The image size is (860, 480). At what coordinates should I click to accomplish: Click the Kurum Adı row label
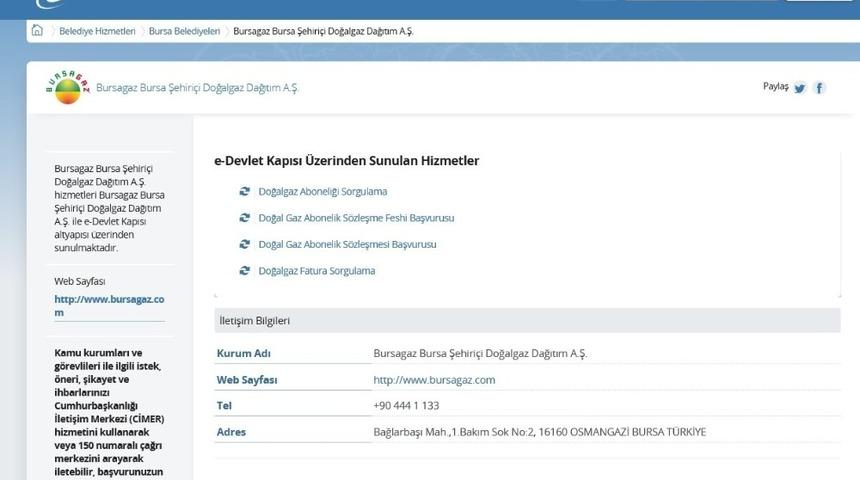coord(244,353)
